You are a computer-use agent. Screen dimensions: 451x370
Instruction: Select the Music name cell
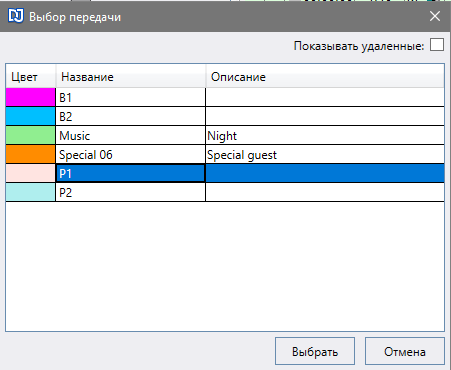pos(130,135)
